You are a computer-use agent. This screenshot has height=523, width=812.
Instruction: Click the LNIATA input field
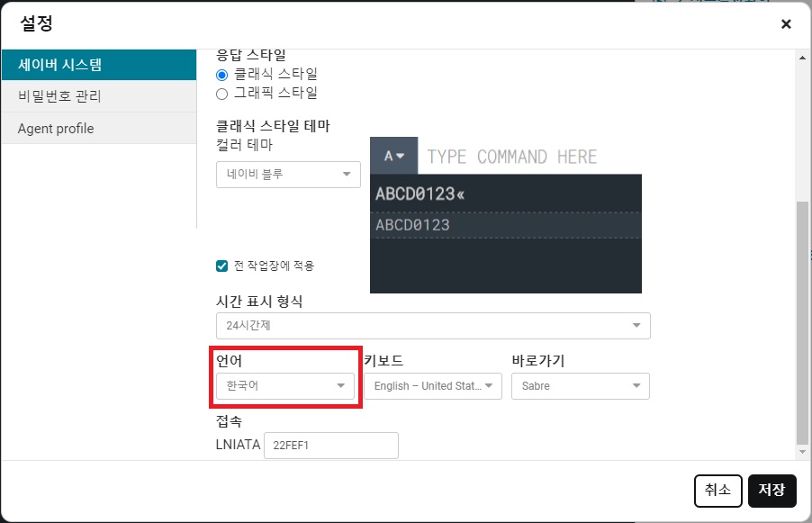tap(331, 446)
